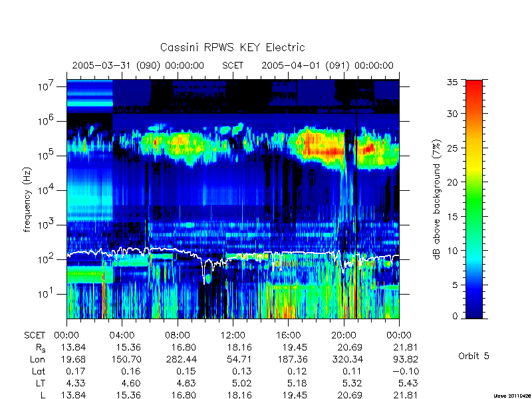
Task: Click the 'dB above background (7%)' label
Action: pos(438,199)
